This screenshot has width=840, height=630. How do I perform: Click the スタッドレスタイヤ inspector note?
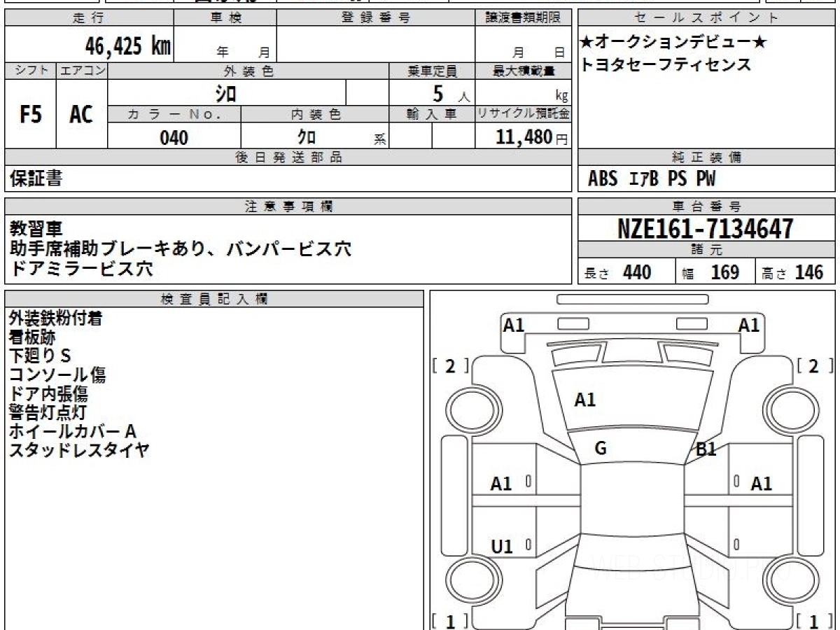[79, 450]
